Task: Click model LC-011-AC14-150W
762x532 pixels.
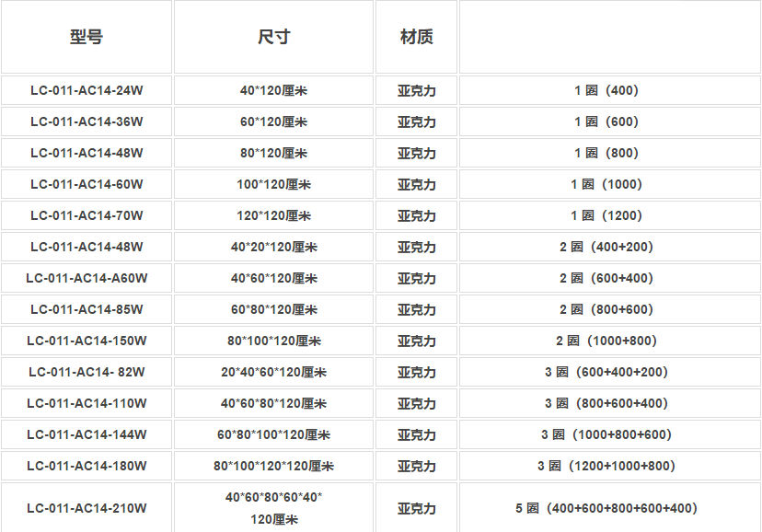Action: point(87,341)
